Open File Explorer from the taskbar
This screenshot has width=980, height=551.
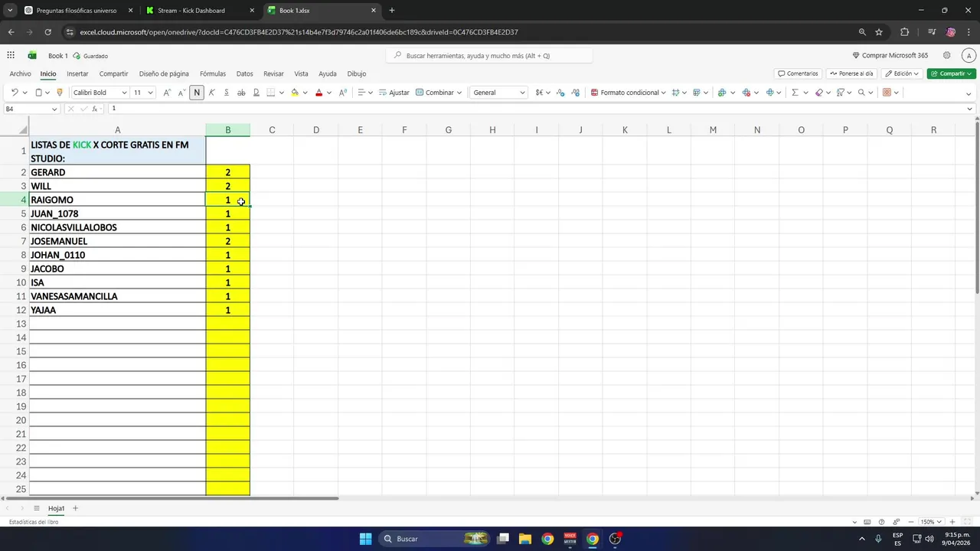click(x=525, y=539)
